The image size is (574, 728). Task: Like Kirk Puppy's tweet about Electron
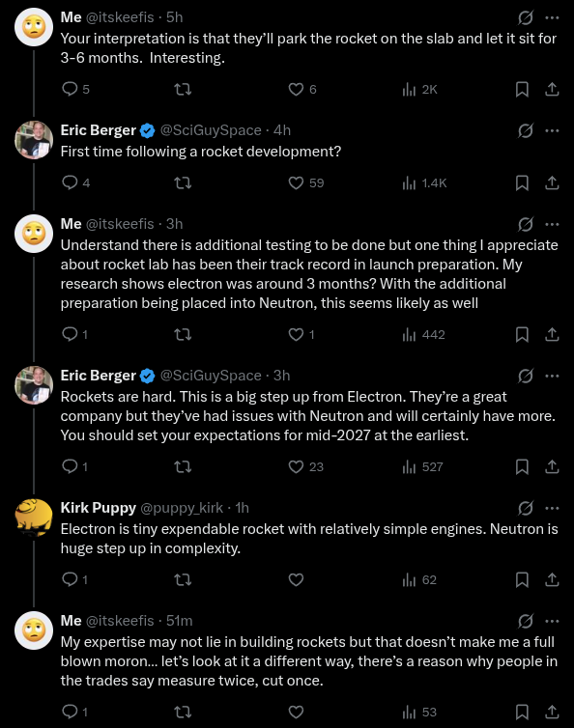pyautogui.click(x=296, y=579)
